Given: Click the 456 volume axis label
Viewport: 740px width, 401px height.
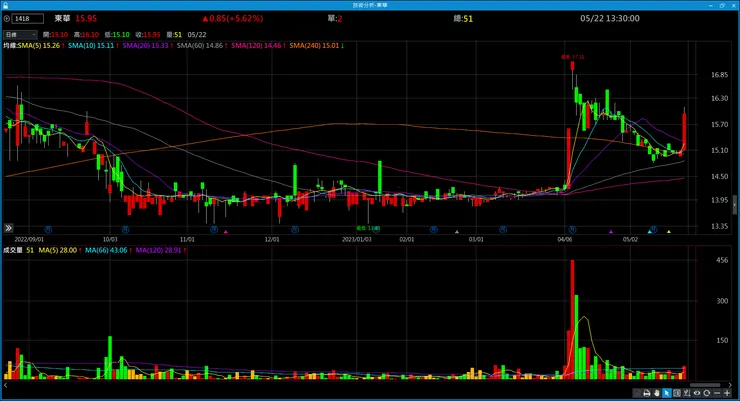Looking at the screenshot, I should point(722,260).
